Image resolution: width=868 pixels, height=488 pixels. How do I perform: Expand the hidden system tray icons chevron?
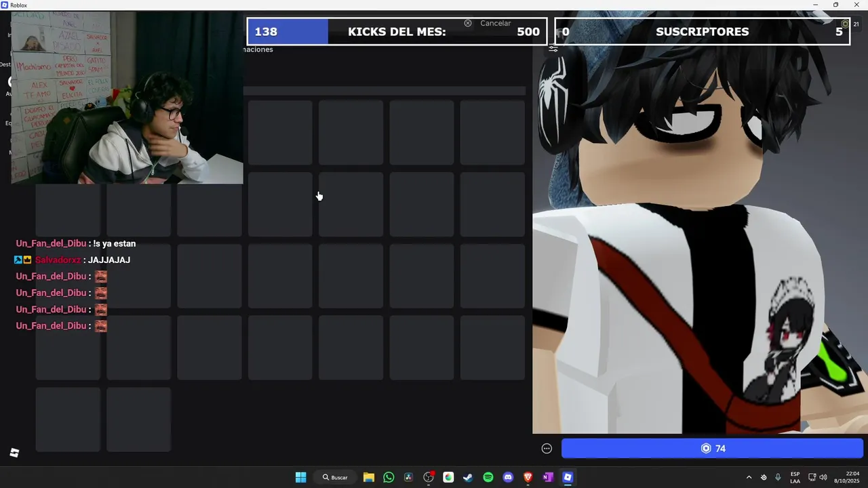click(749, 477)
